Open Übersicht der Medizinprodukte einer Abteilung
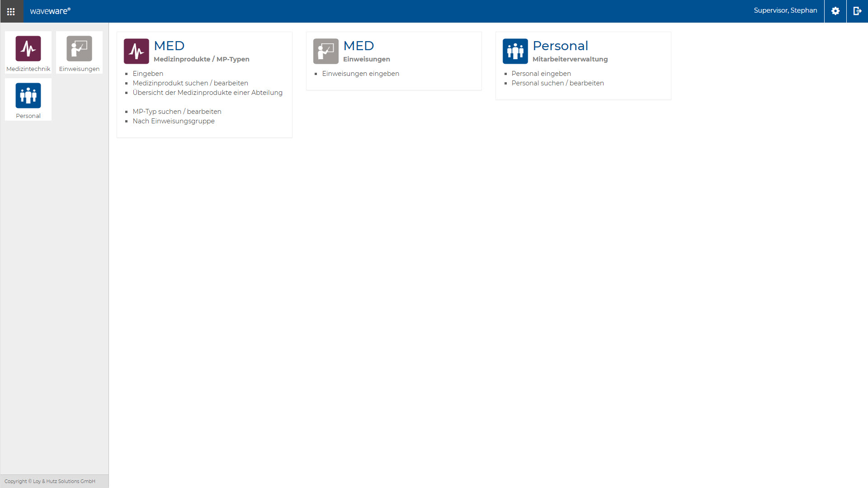 point(207,93)
